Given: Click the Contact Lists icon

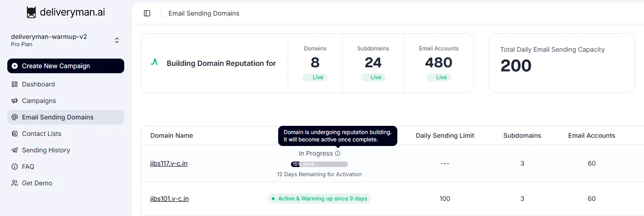Looking at the screenshot, I should 15,134.
